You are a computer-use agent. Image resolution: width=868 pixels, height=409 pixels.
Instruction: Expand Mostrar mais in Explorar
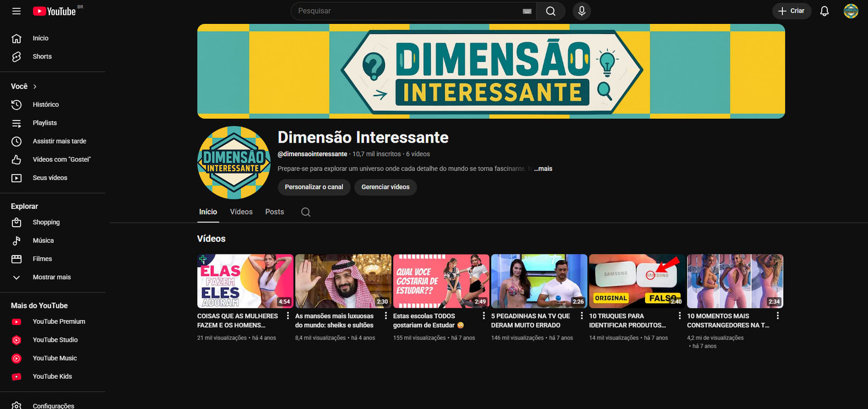(x=52, y=277)
